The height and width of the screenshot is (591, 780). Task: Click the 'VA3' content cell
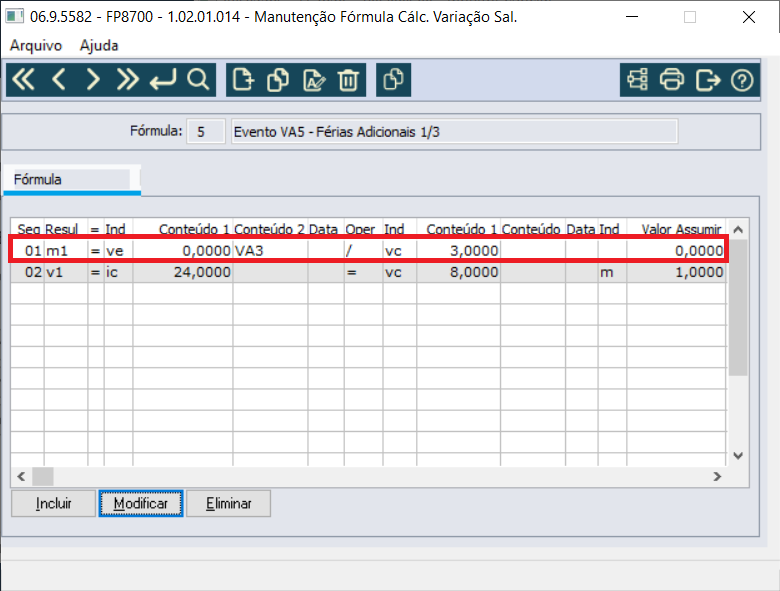pyautogui.click(x=270, y=251)
